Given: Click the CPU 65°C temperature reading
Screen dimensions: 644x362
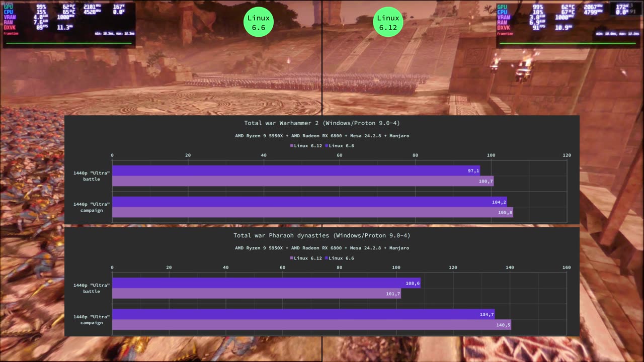Looking at the screenshot, I should pos(69,12).
